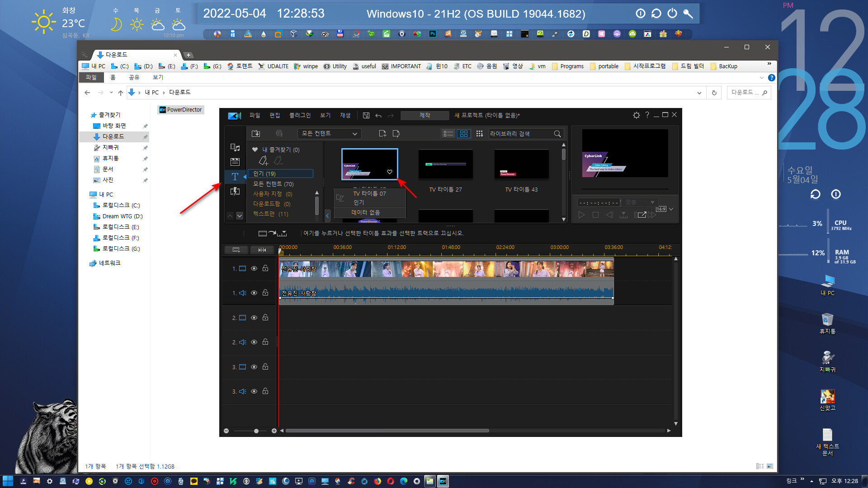Viewport: 868px width, 488px height.
Task: Lock audio track 1
Action: click(265, 293)
